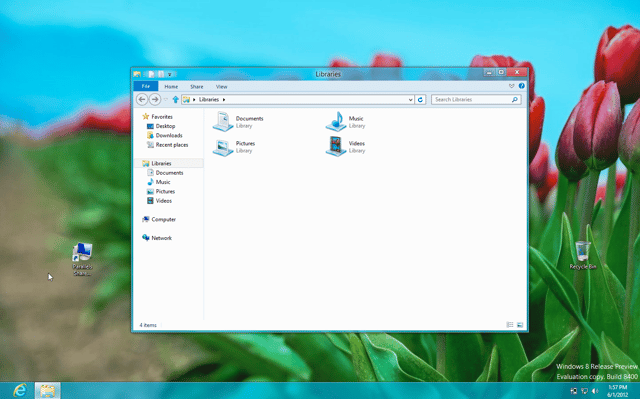Image resolution: width=640 pixels, height=399 pixels.
Task: Switch to the View ribbon tab
Action: (221, 86)
